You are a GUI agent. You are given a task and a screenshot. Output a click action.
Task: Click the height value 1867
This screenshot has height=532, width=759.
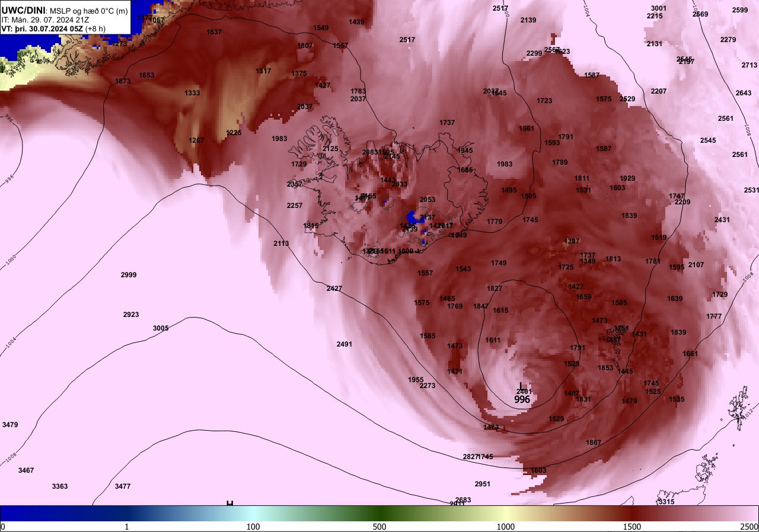click(594, 443)
